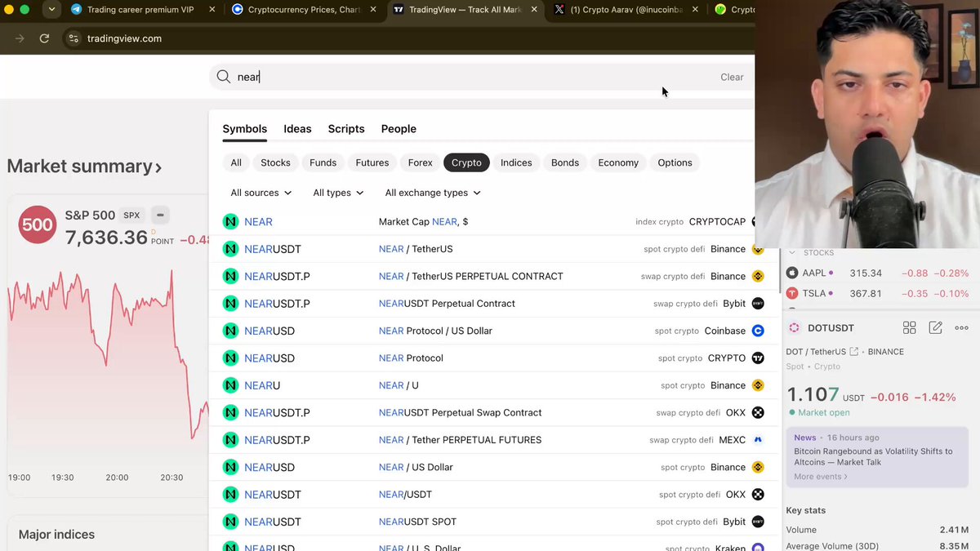The image size is (980, 551).
Task: Click the external link icon after DOT / TetherUS
Action: pyautogui.click(x=854, y=352)
